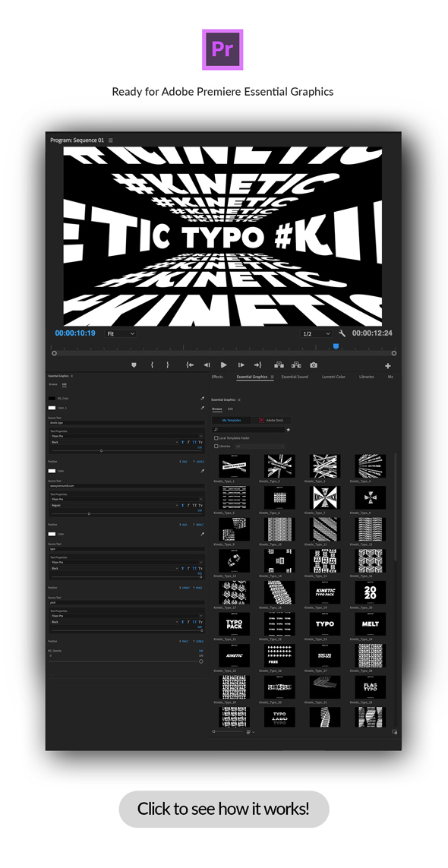Click the BG_Color black swatch
This screenshot has height=868, width=448.
tap(52, 398)
